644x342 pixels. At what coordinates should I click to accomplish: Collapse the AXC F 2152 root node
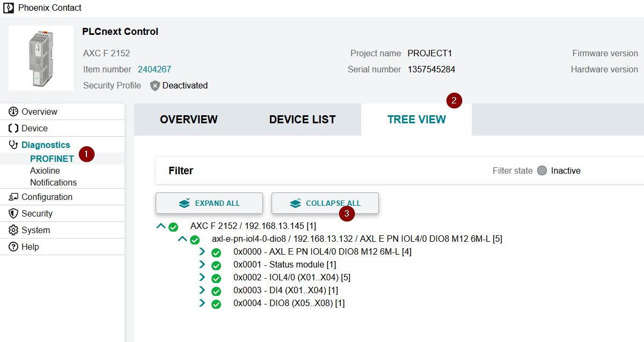[160, 226]
